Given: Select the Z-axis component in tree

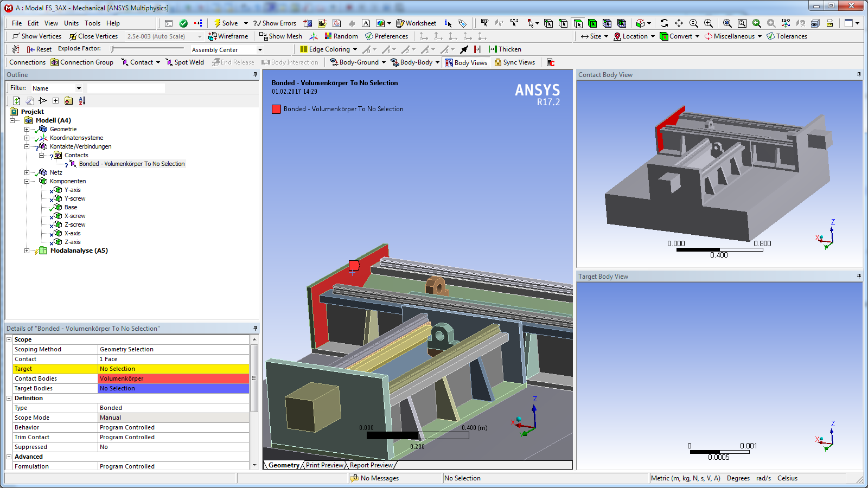Looking at the screenshot, I should [73, 242].
